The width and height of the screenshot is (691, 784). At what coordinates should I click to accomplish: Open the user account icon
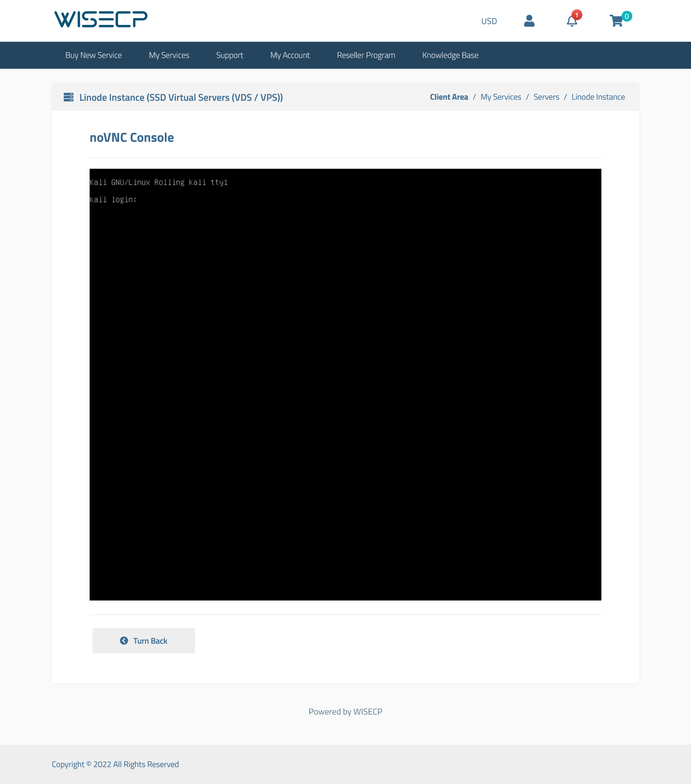click(529, 21)
